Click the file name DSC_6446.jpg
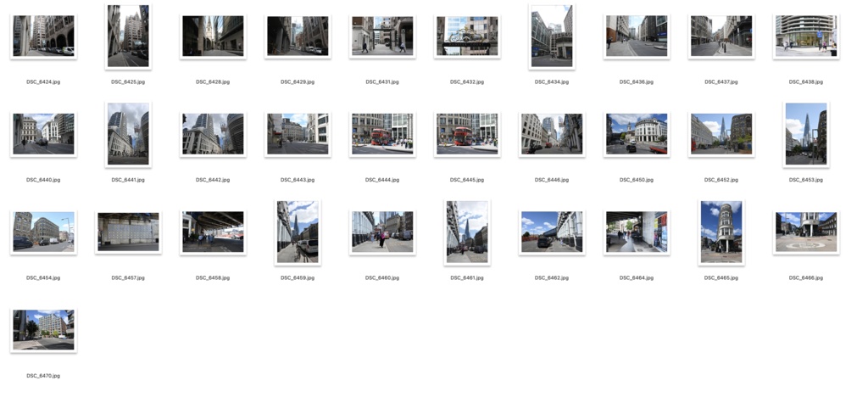The image size is (868, 403). [x=551, y=180]
